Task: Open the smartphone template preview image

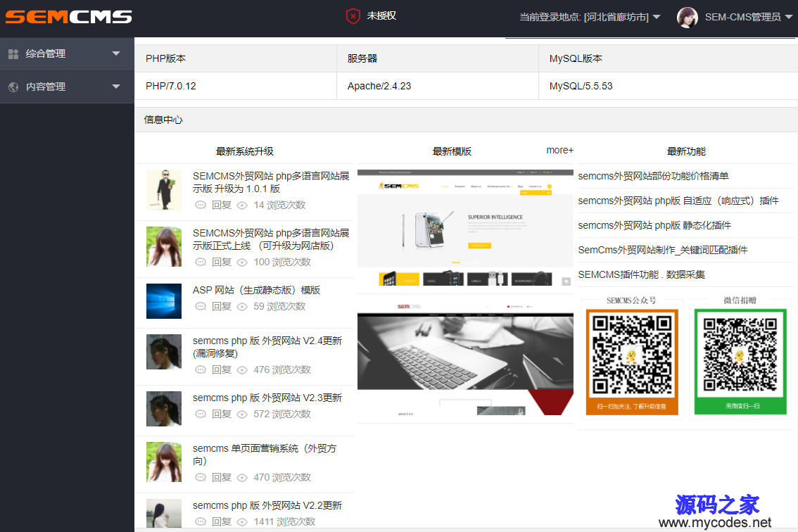Action: 465,228
